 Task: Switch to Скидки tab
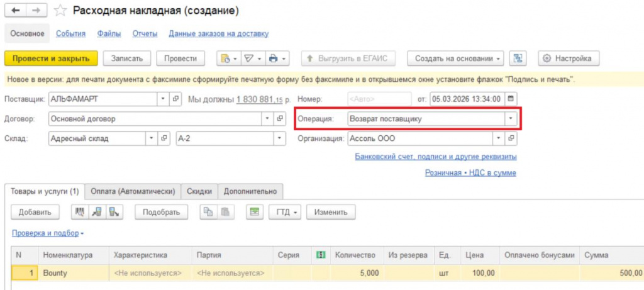(199, 191)
